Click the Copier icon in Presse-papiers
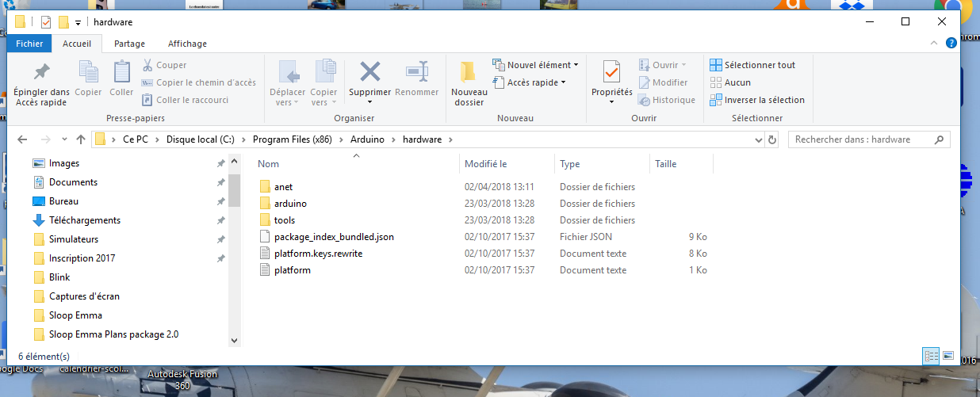The image size is (980, 397). [88, 72]
